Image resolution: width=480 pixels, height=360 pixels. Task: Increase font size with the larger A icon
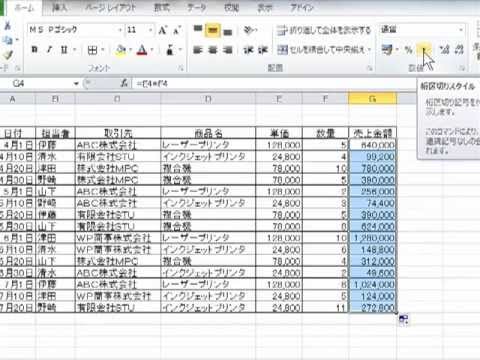point(162,30)
